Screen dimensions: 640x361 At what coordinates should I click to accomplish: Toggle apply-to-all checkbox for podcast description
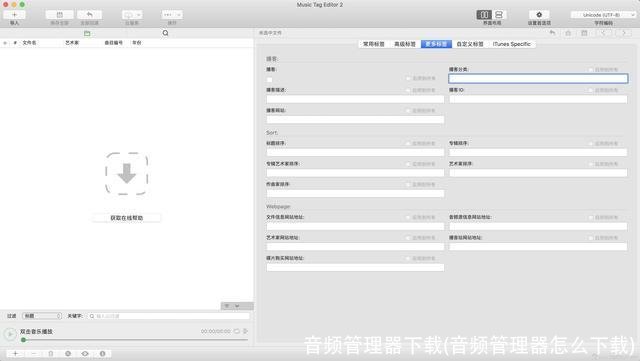click(x=408, y=90)
